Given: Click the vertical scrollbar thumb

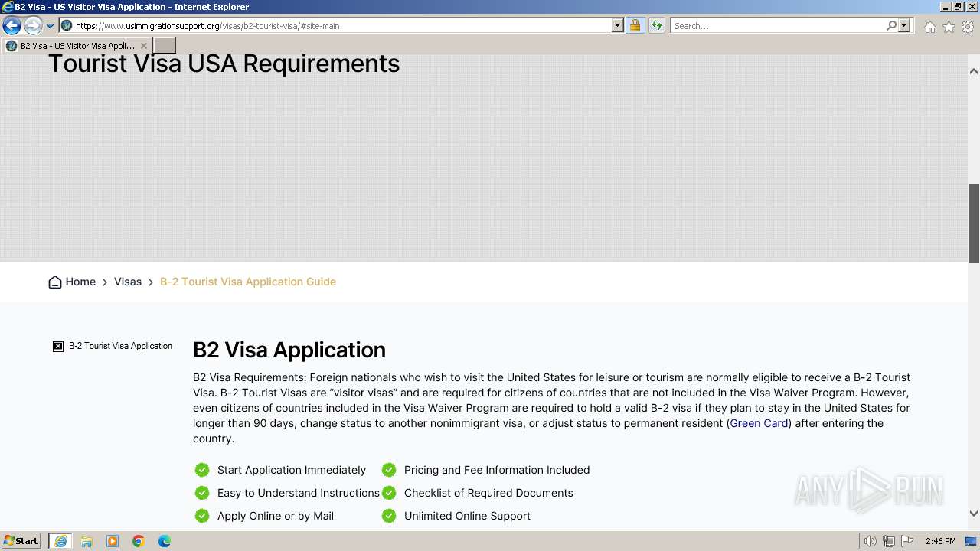Looking at the screenshot, I should point(974,223).
